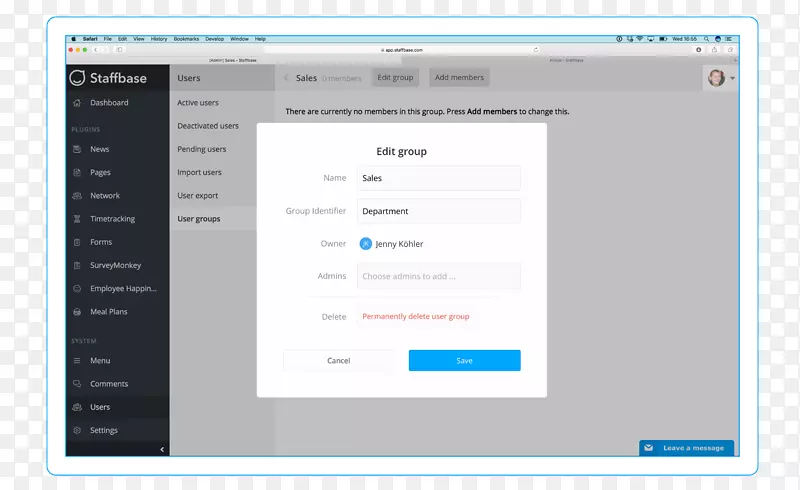Open User export page
The image size is (800, 490).
197,195
